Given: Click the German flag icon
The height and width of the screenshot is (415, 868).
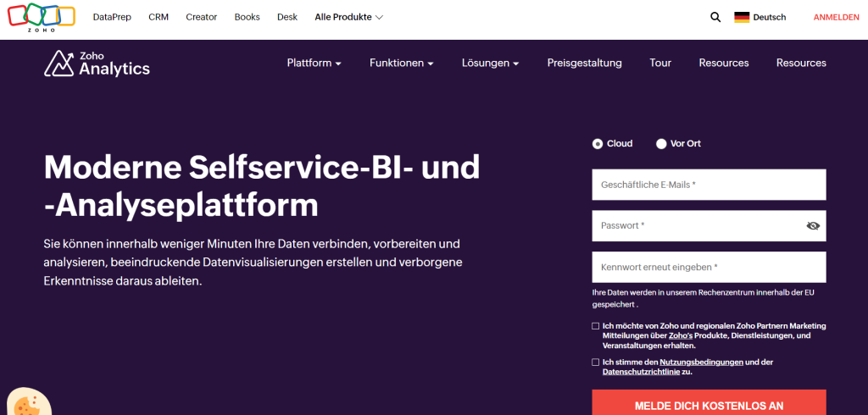Looking at the screenshot, I should (x=742, y=17).
